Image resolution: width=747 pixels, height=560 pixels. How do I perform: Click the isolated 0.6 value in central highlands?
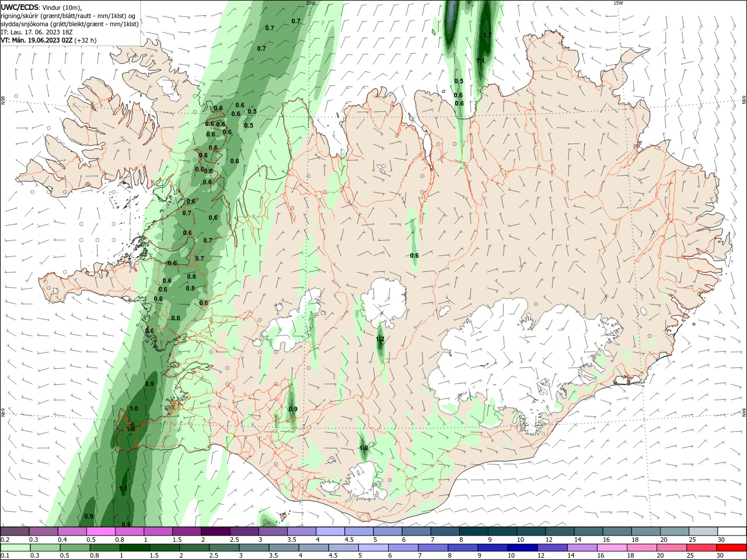(x=414, y=256)
